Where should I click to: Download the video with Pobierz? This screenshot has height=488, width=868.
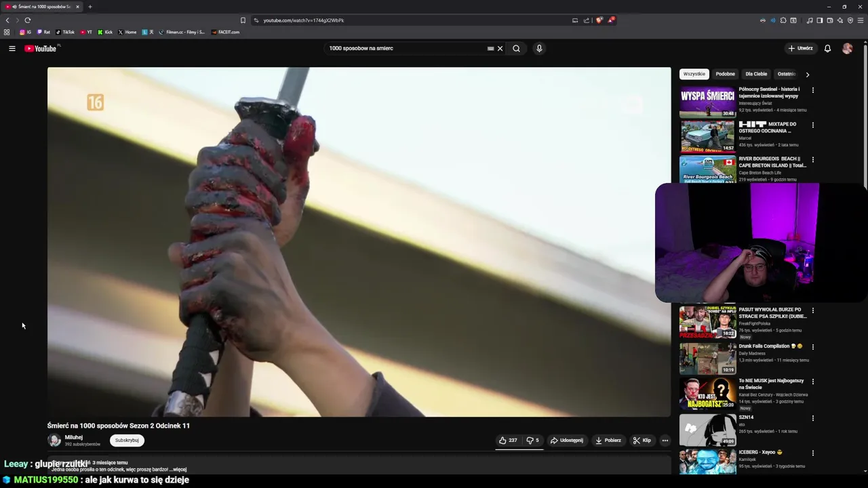click(x=608, y=441)
